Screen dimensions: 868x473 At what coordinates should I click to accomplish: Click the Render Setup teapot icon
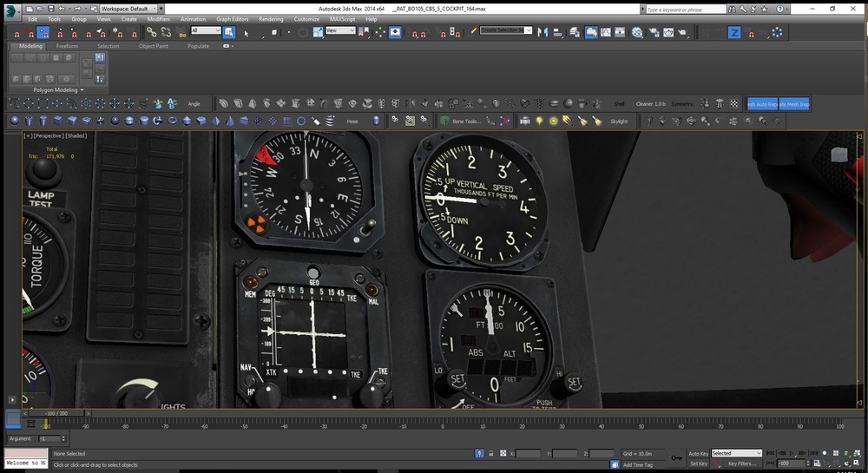[x=654, y=32]
